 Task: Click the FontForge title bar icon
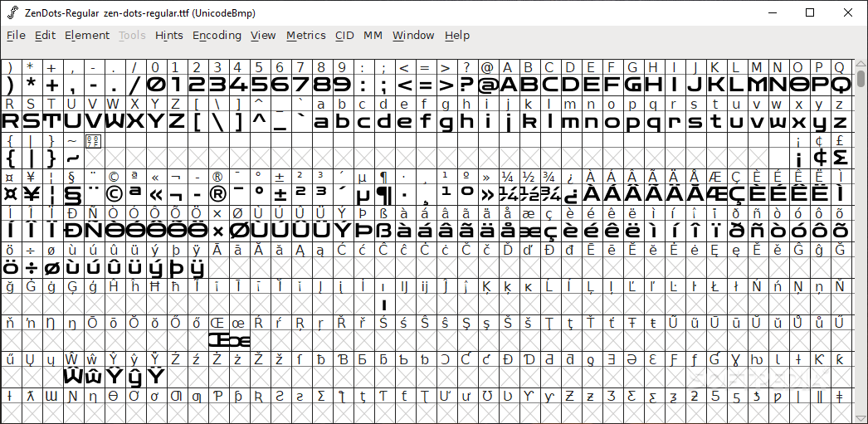point(12,12)
